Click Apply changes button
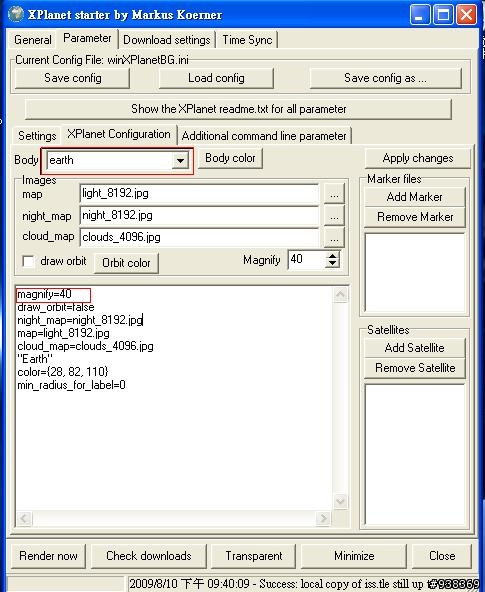Image resolution: width=485 pixels, height=592 pixels. click(418, 158)
